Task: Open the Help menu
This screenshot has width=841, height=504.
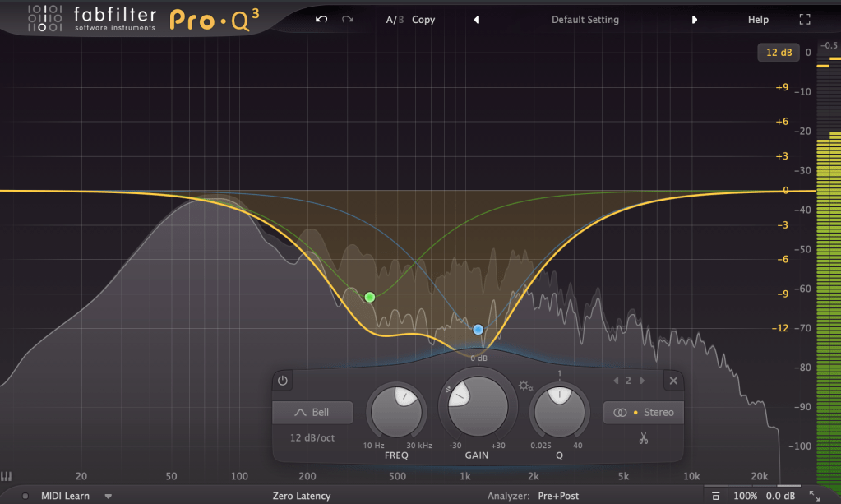Action: pos(758,20)
